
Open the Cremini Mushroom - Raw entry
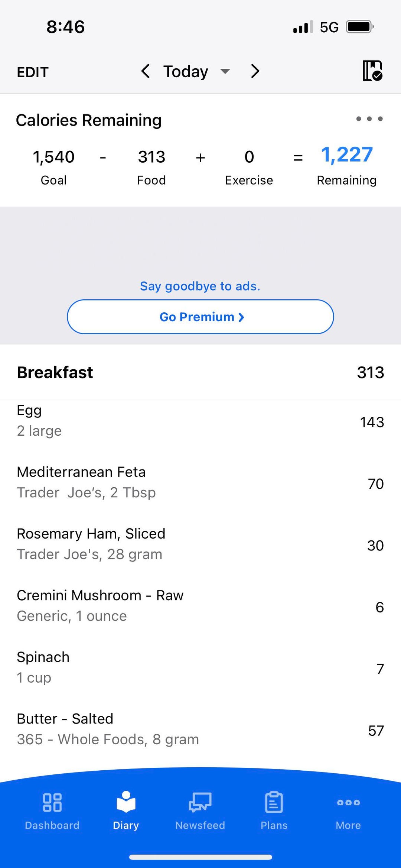point(200,606)
